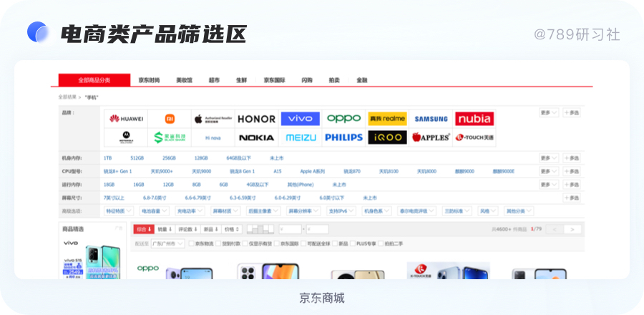Select the Xiaomi brand logo
Screen dimensions: 644x315
pos(170,119)
